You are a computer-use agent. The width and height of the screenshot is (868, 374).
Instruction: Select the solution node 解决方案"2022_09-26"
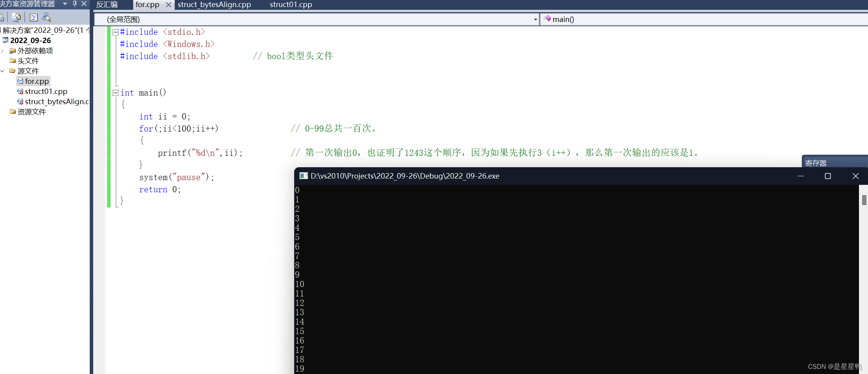[x=45, y=30]
